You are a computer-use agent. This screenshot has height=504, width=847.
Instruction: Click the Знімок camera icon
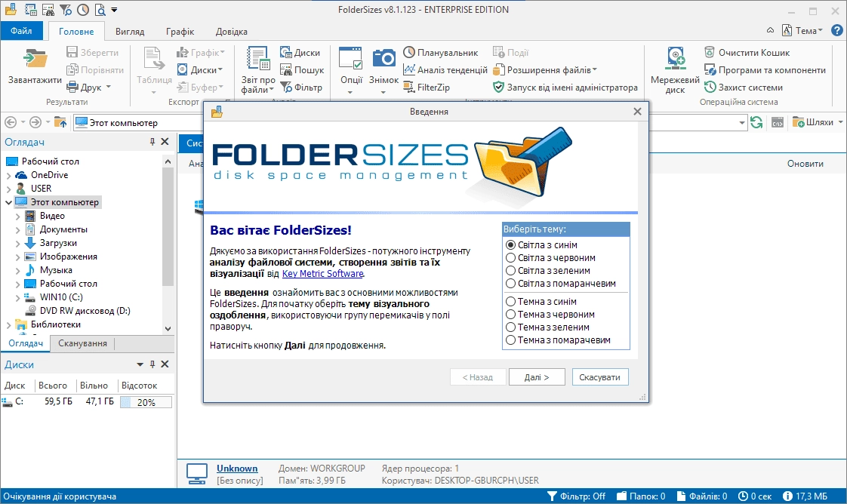coord(384,58)
